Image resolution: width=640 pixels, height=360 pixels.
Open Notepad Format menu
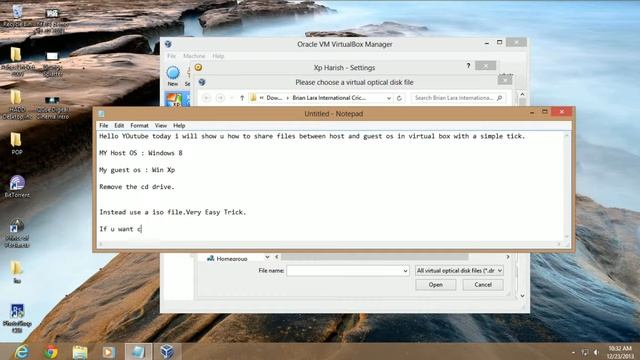(139, 126)
